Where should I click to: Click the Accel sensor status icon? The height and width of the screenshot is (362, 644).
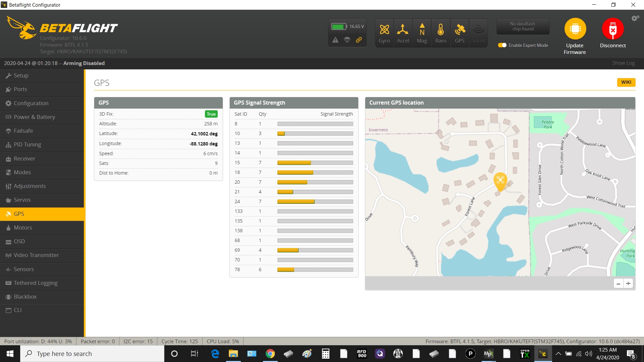(x=403, y=33)
